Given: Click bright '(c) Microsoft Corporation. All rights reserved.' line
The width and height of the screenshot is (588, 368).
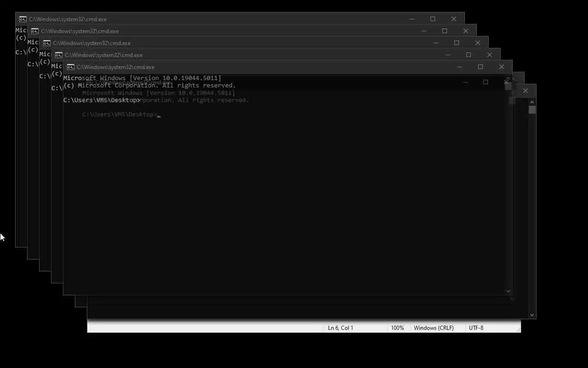Looking at the screenshot, I should click(x=150, y=86).
